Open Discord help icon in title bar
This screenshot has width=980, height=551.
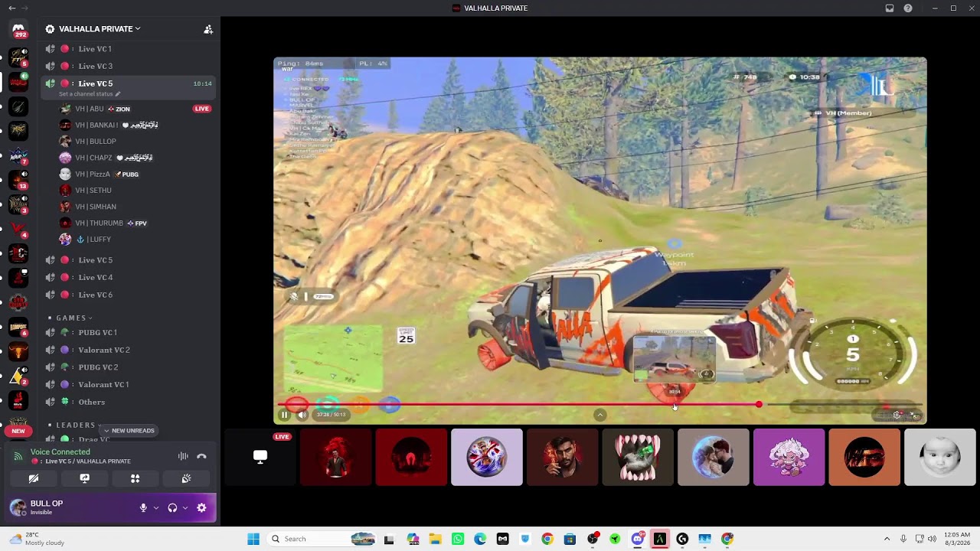click(908, 8)
